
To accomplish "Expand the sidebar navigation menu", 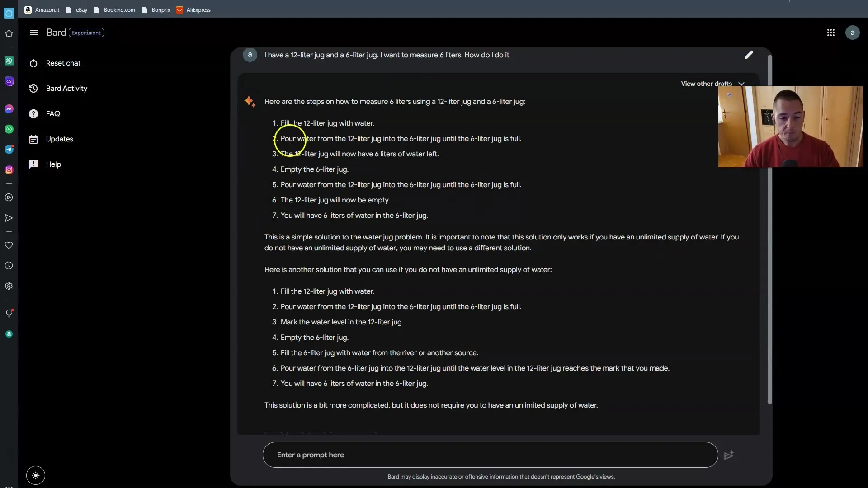I will tap(34, 32).
